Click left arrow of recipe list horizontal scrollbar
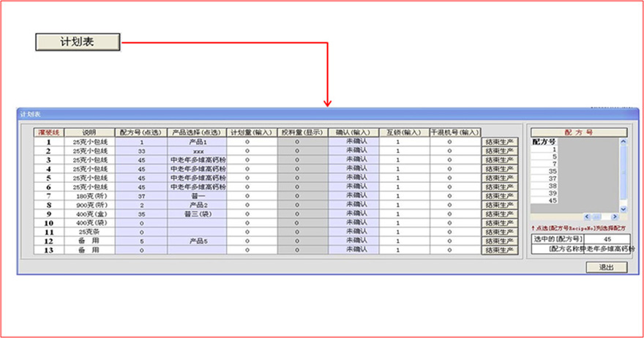Screen dimensions: 644x338 point(586,217)
